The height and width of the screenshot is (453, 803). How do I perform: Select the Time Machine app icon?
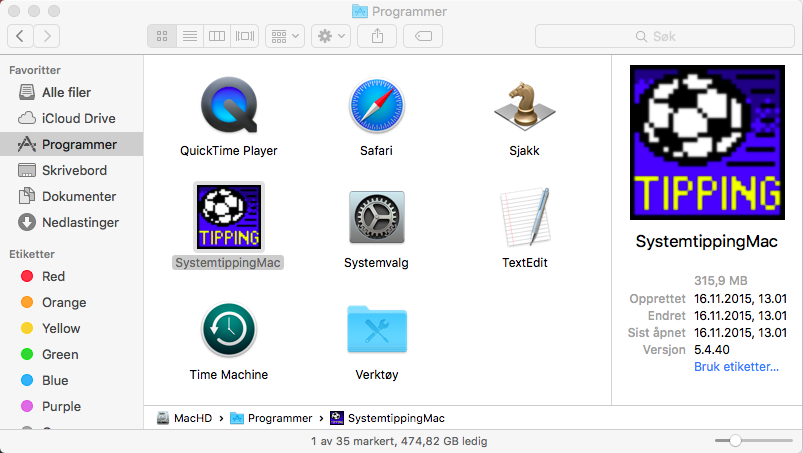click(x=228, y=329)
